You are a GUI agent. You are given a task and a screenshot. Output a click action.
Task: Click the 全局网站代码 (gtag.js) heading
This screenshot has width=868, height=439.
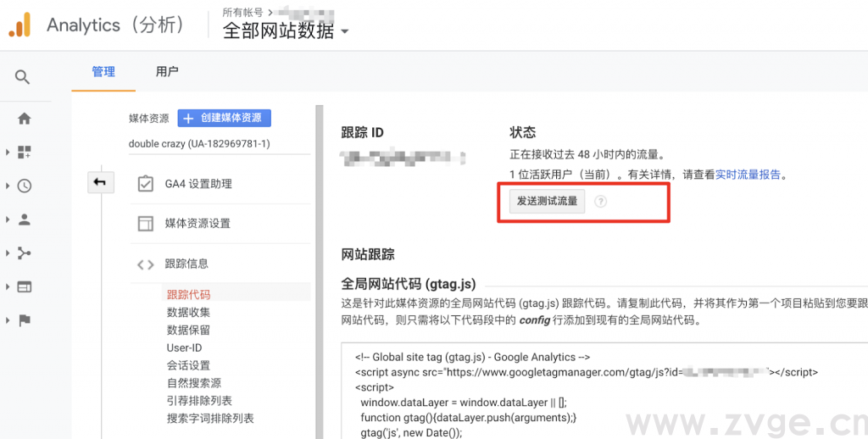tap(409, 284)
